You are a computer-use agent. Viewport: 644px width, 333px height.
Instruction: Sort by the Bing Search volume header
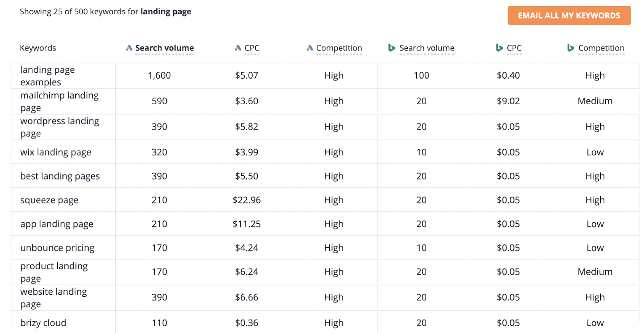(427, 48)
